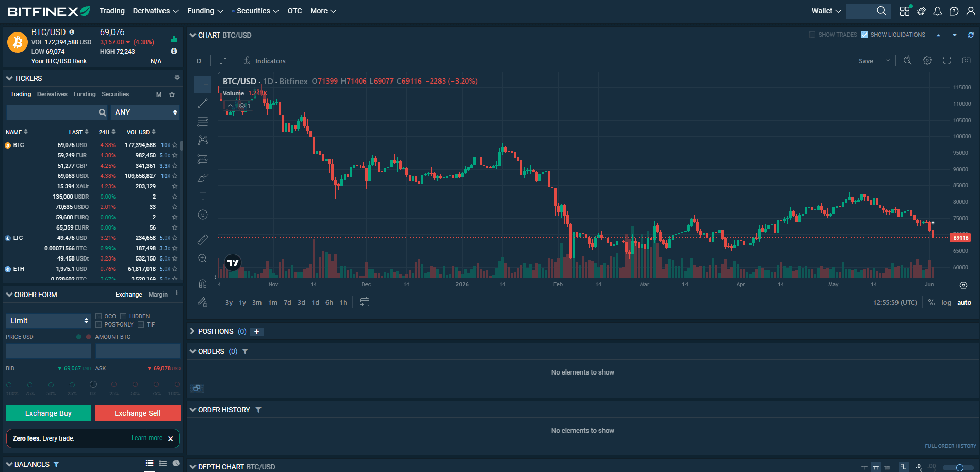Viewport: 980px width, 472px height.
Task: Click the orders filter funnel icon
Action: 245,351
